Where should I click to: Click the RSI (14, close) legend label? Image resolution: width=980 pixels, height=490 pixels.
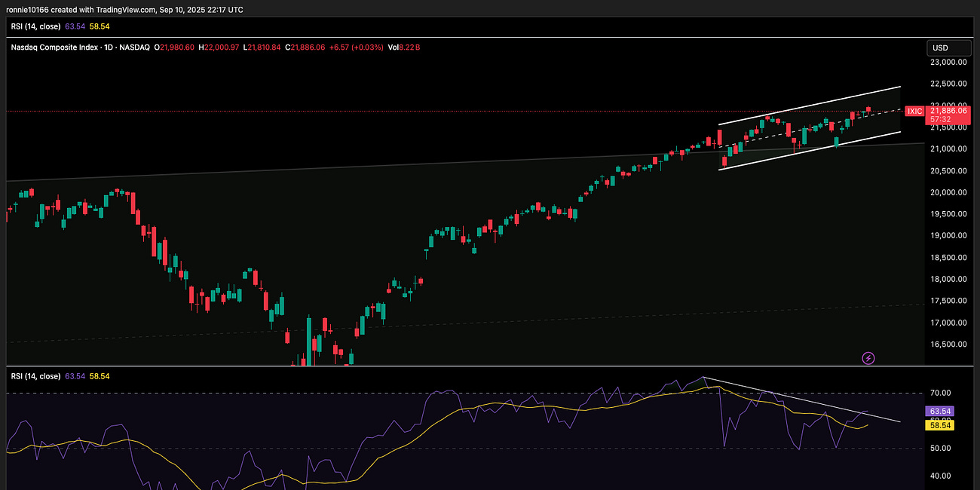coord(35,26)
